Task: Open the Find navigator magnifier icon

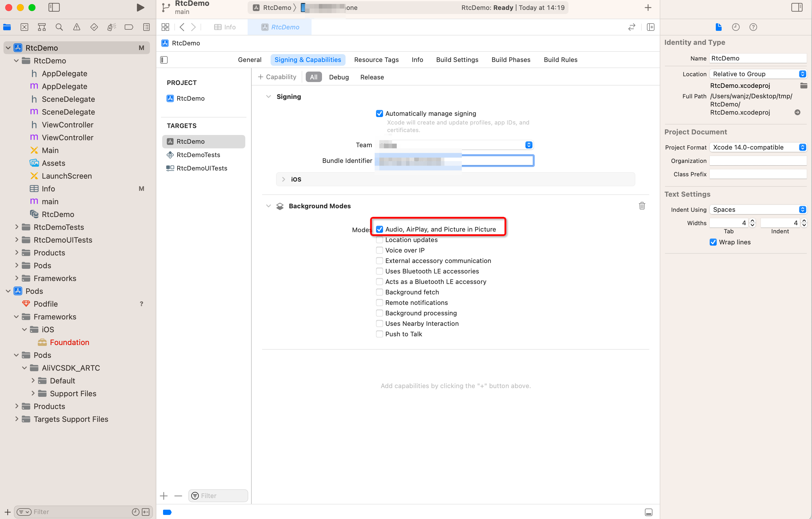Action: point(59,27)
